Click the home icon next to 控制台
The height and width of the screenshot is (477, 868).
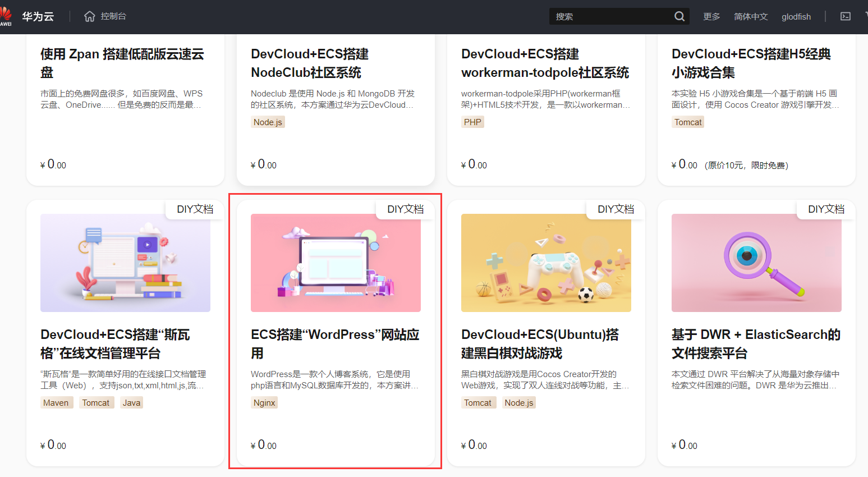point(90,16)
